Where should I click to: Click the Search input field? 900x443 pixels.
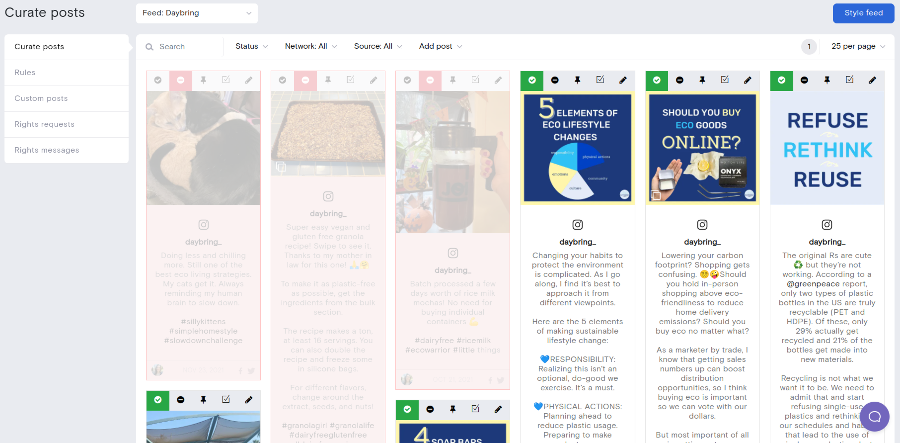coord(185,47)
